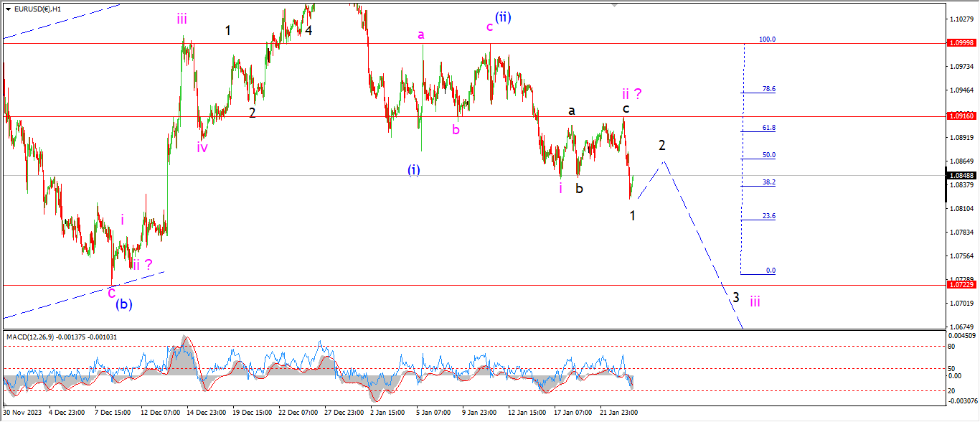Click the 30 Nov 2023 date on time axis
The width and height of the screenshot is (980, 422).
(x=22, y=413)
